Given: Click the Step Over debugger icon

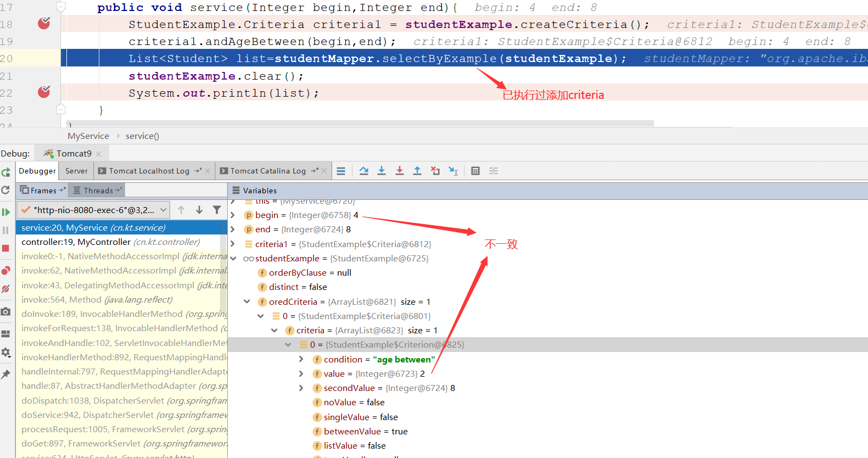Looking at the screenshot, I should pyautogui.click(x=363, y=171).
